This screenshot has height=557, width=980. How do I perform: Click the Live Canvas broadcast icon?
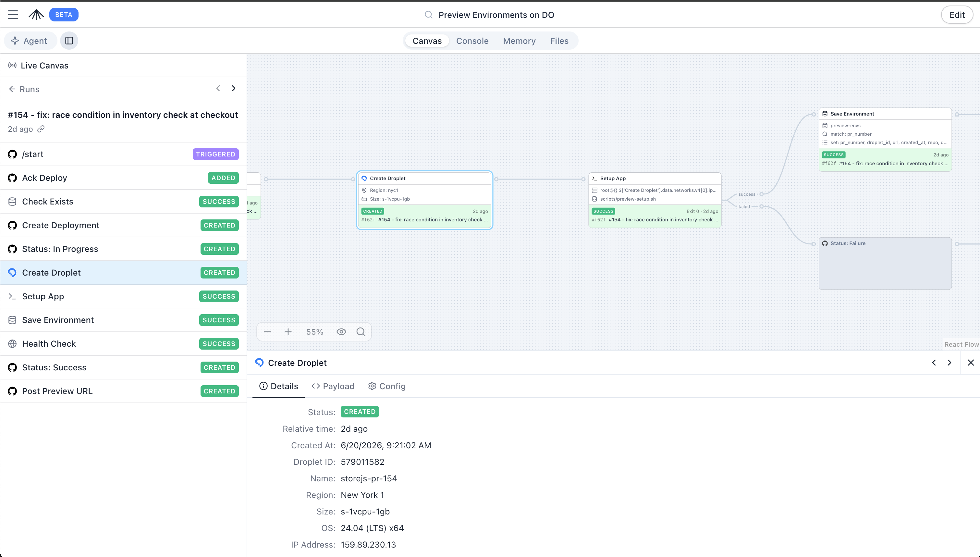(12, 66)
